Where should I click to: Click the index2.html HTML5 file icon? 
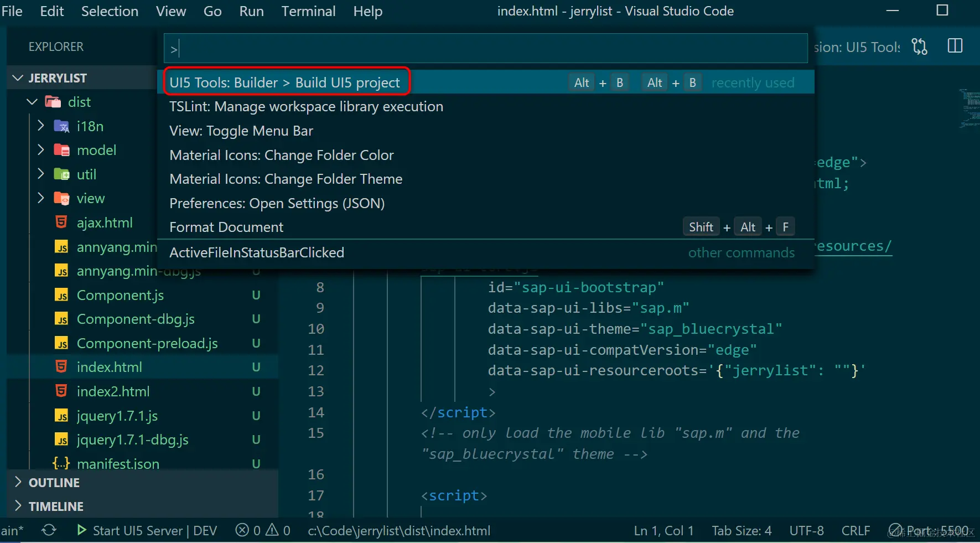[61, 391]
